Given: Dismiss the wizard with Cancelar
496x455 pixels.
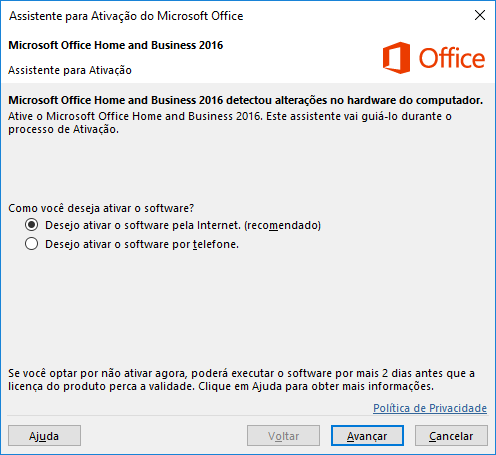Looking at the screenshot, I should (x=451, y=435).
